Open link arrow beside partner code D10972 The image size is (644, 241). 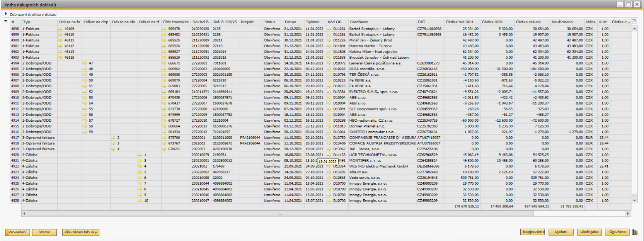tap(329, 63)
